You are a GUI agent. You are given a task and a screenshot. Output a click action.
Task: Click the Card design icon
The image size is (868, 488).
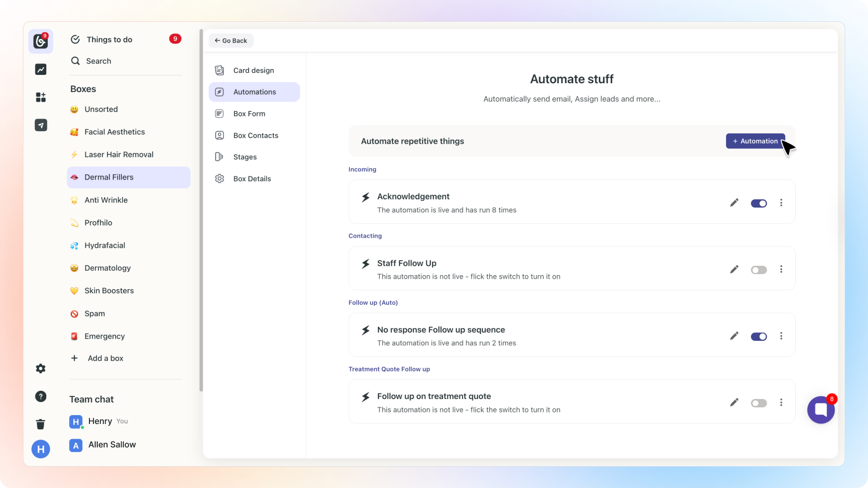(219, 70)
